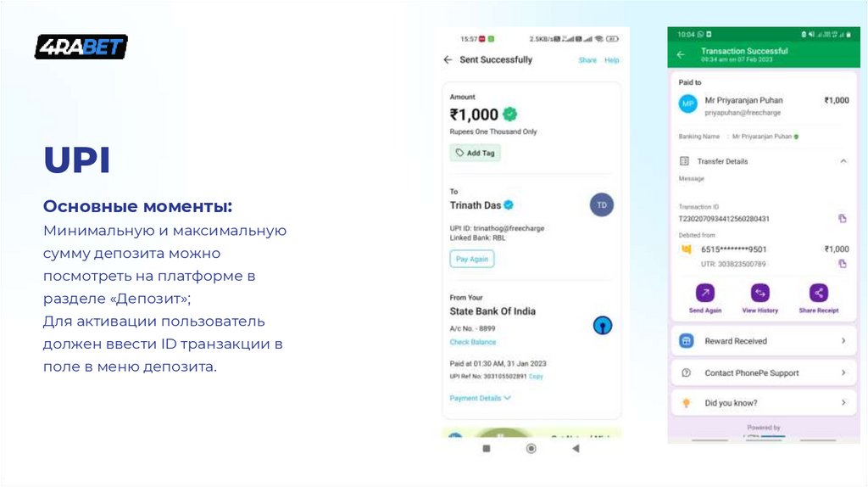
Task: Copy the Transaction ID using copy icon
Action: 842,219
